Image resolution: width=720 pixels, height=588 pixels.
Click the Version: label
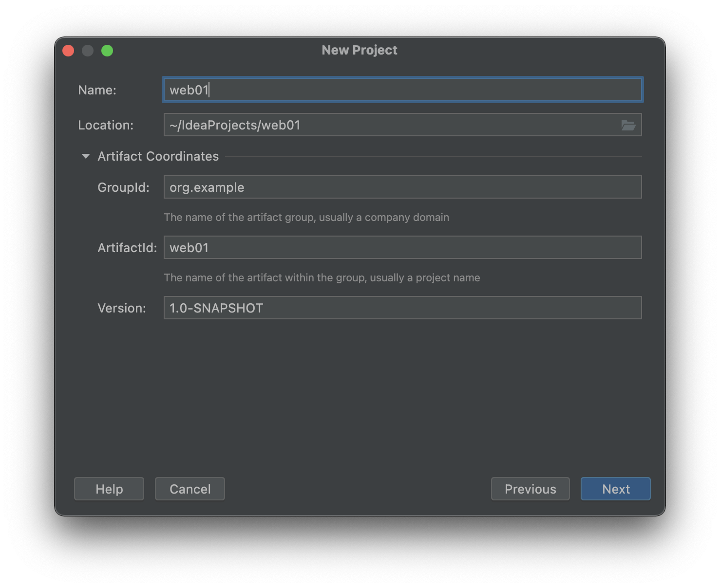click(122, 308)
